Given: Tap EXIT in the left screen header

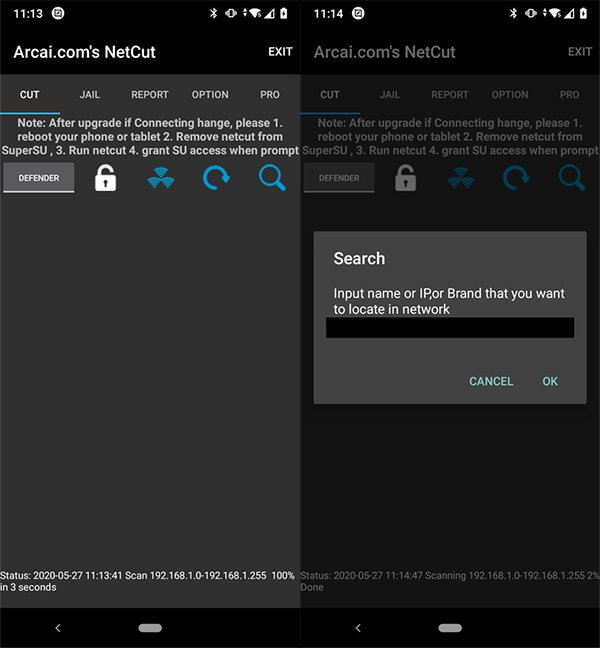Looking at the screenshot, I should point(280,52).
